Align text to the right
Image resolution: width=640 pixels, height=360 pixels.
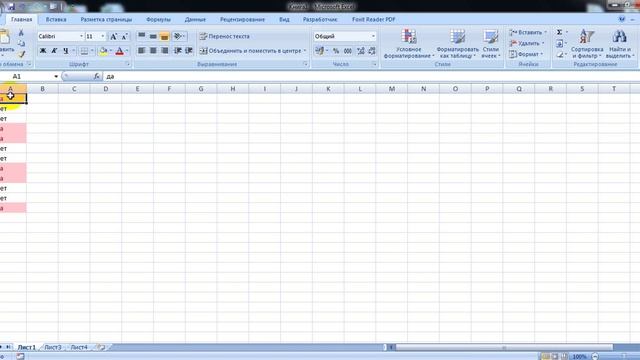164,51
